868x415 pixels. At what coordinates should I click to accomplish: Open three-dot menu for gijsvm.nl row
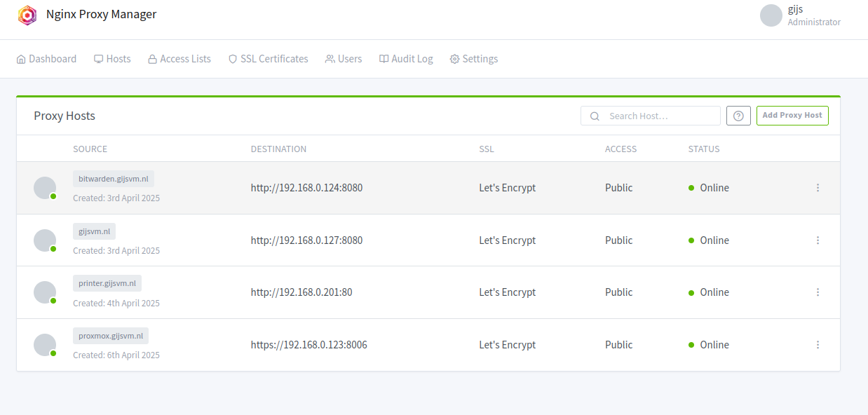click(x=818, y=240)
